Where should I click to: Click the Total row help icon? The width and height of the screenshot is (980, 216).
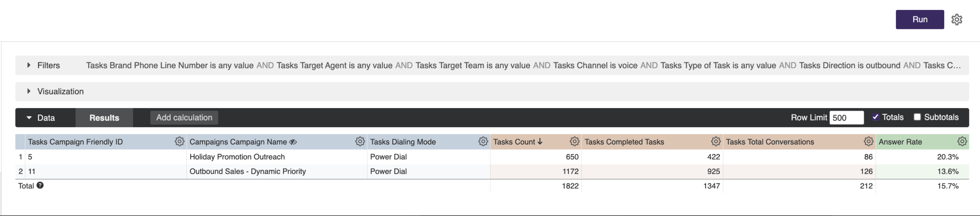pos(40,185)
